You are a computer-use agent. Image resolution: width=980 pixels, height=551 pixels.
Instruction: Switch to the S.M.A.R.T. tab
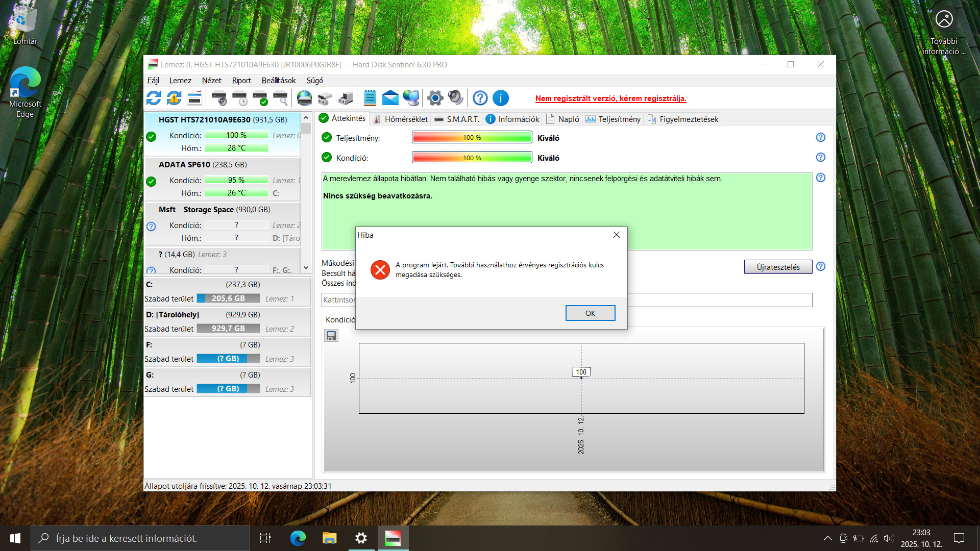click(x=457, y=119)
